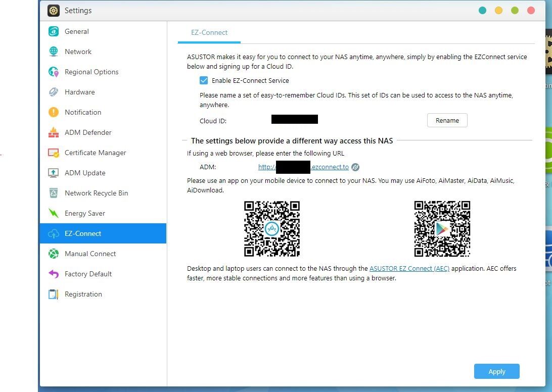
Task: Click the Certificate Manager icon
Action: [54, 153]
